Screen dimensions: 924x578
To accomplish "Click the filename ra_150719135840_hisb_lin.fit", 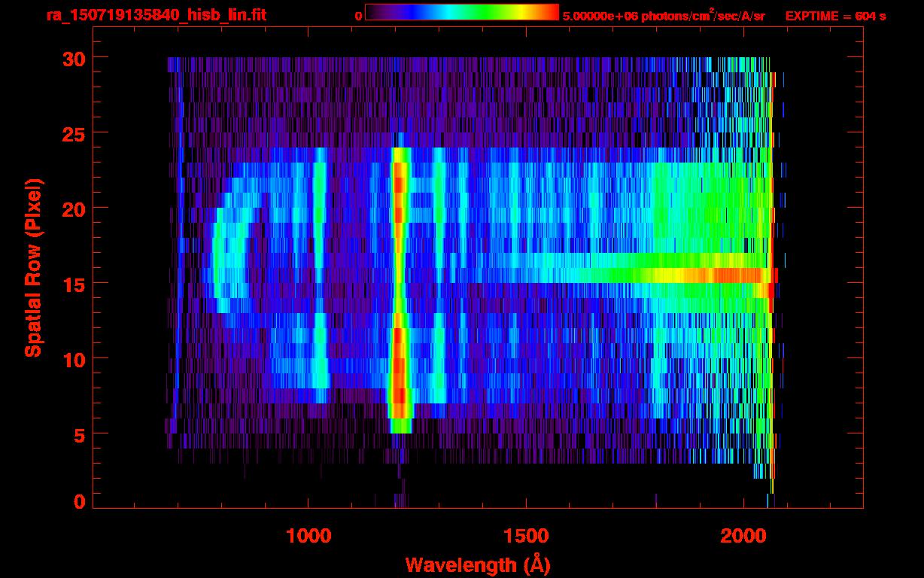I will pyautogui.click(x=156, y=14).
